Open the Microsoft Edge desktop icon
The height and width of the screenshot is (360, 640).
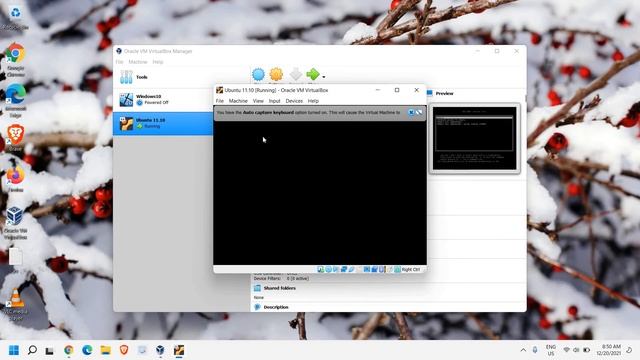point(16,100)
